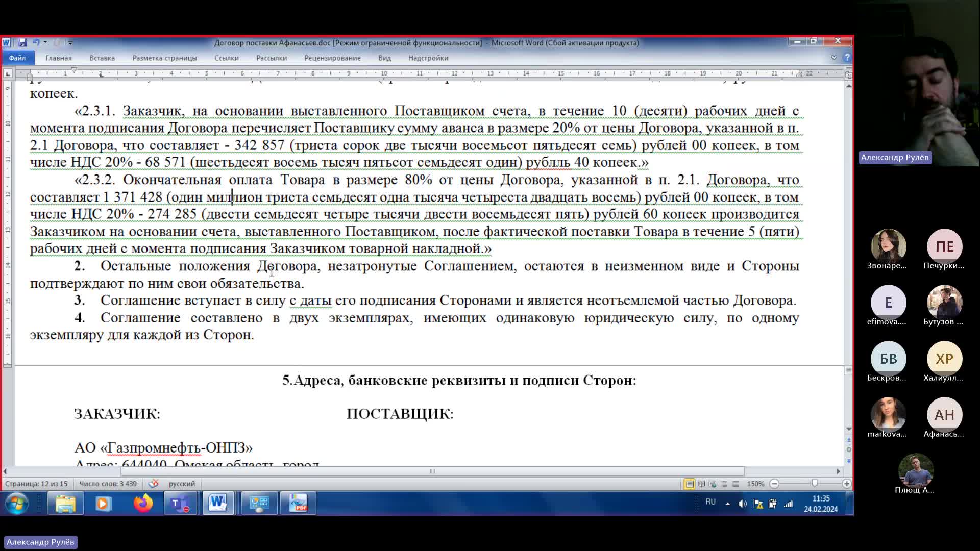Click the Word taskbar button

[218, 504]
